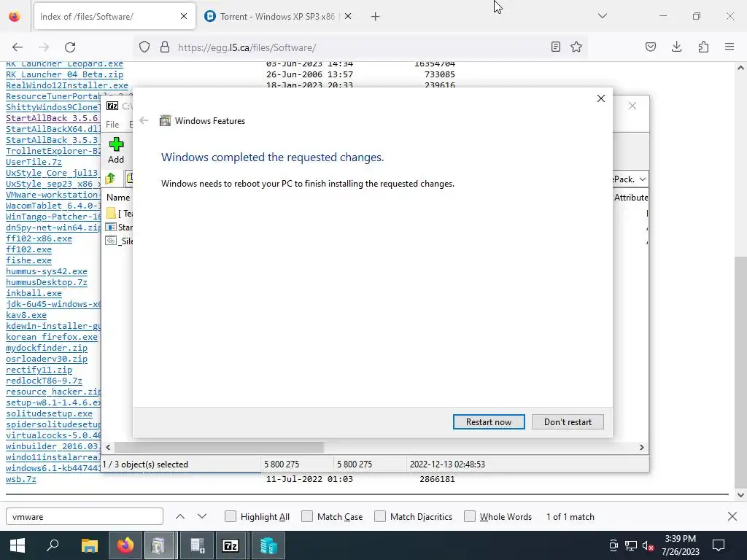Viewport: 747px width, 560px height.
Task: Go to next find match
Action: (x=202, y=516)
